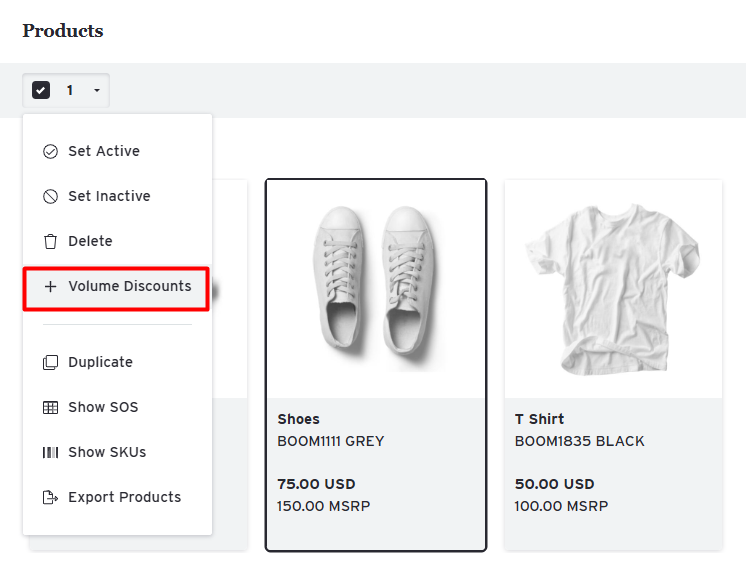Open the T Shirt product name link
The image size is (746, 578).
[x=539, y=420]
